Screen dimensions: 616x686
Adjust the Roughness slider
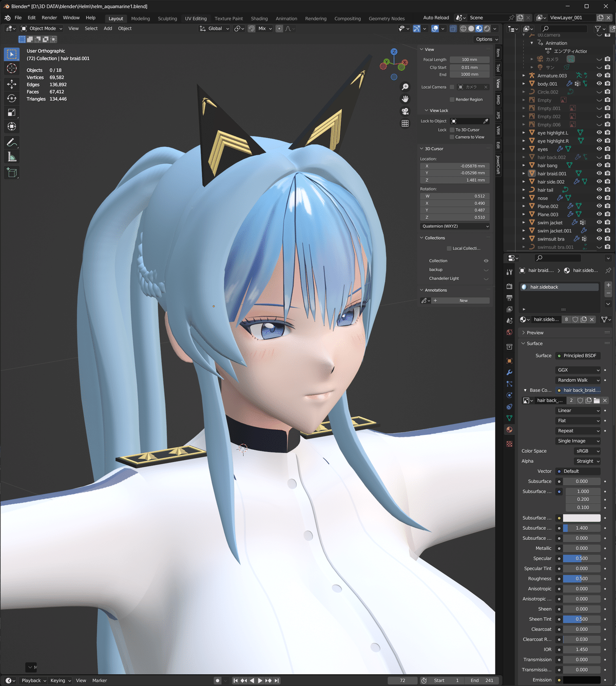(582, 578)
